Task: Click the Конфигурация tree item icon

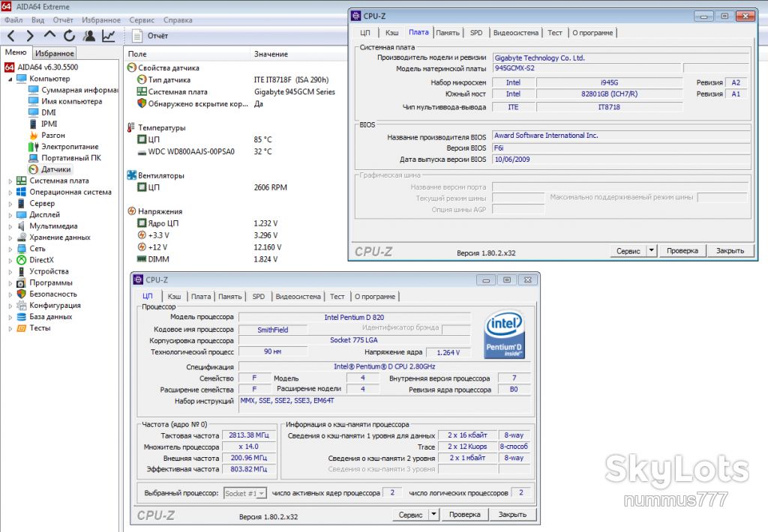Action: pos(21,306)
